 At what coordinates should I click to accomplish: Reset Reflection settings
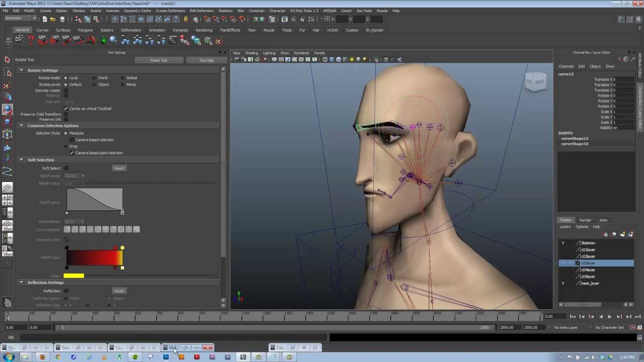point(119,291)
